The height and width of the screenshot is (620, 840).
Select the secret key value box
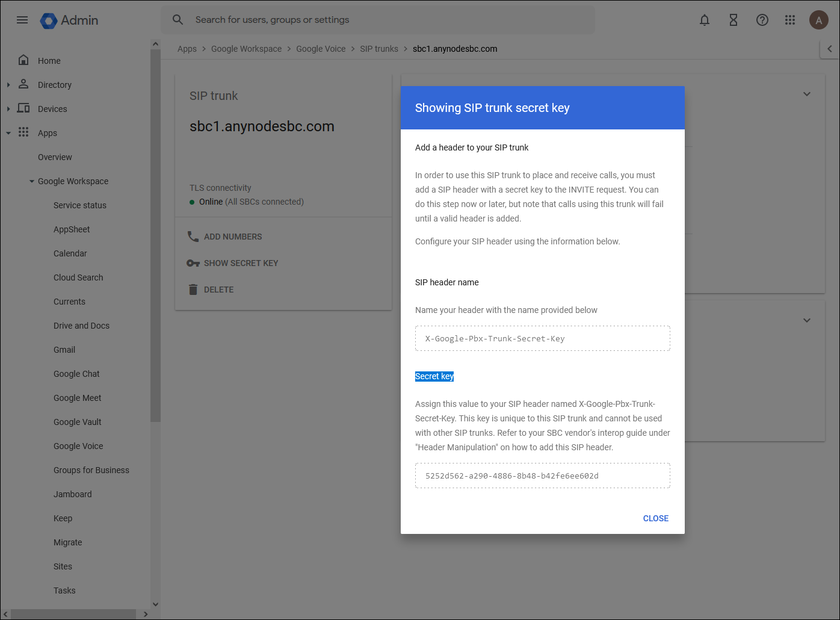543,476
